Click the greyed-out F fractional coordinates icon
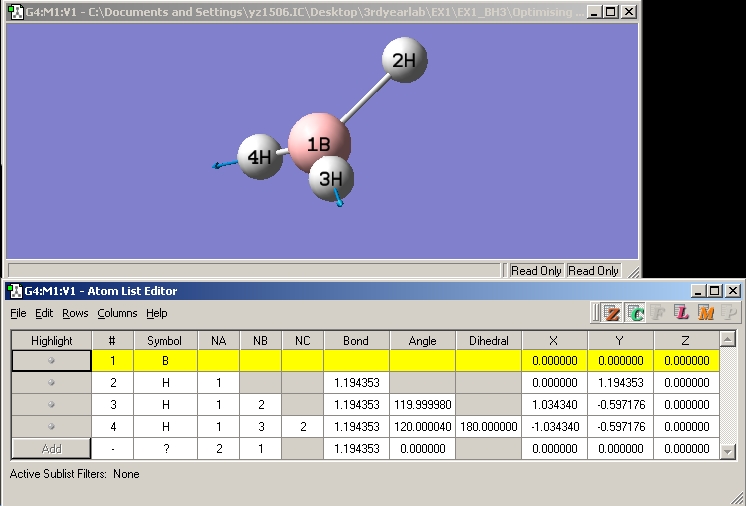Viewport: 746px width, 506px height. coord(658,313)
